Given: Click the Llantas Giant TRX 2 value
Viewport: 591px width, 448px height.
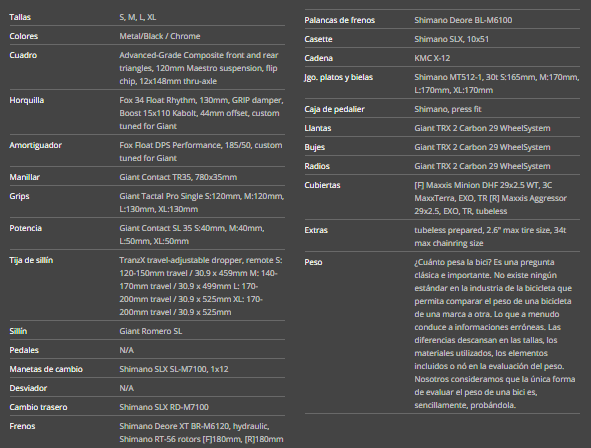Looking at the screenshot, I should [482, 128].
